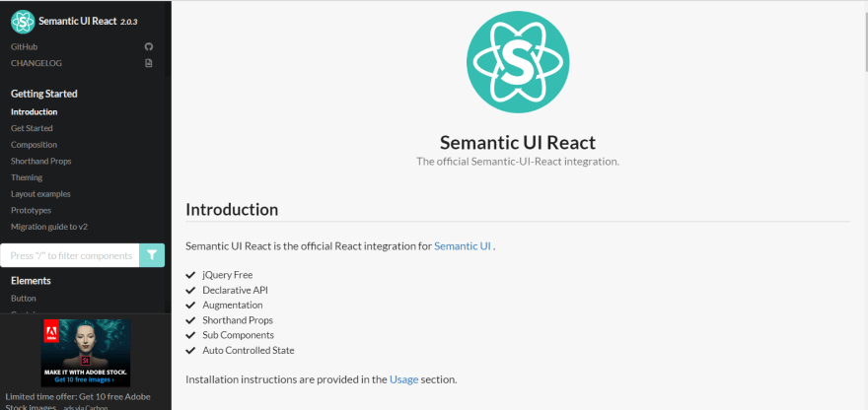Focus the filter components search field
The width and height of the screenshot is (868, 410).
pos(70,255)
